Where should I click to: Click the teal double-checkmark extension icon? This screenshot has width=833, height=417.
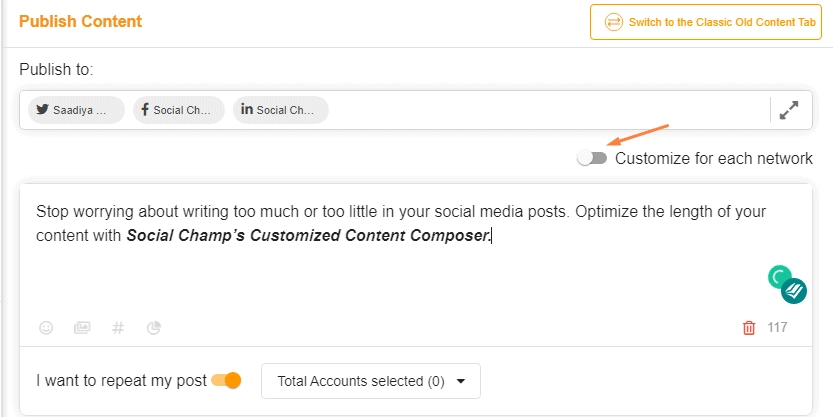(795, 291)
